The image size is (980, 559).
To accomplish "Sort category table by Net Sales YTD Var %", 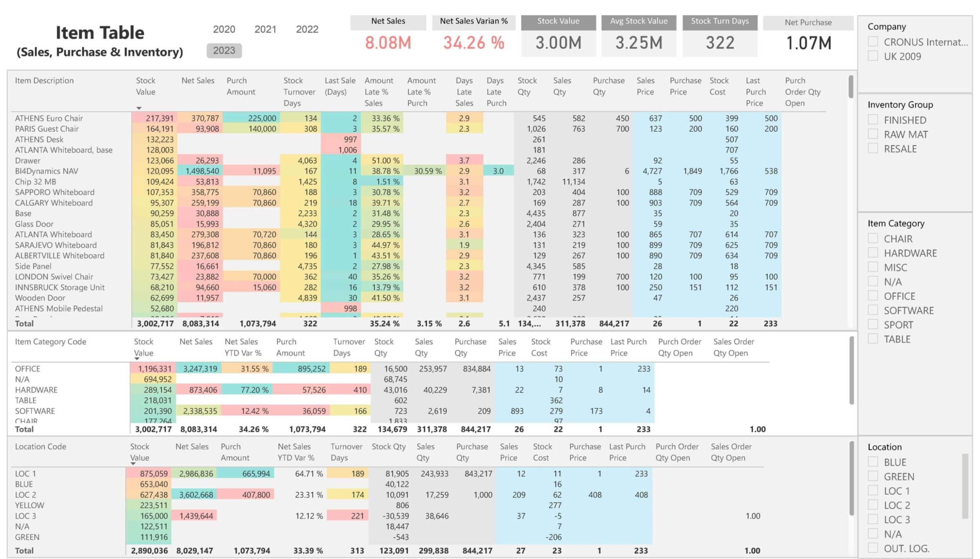I will (x=243, y=347).
